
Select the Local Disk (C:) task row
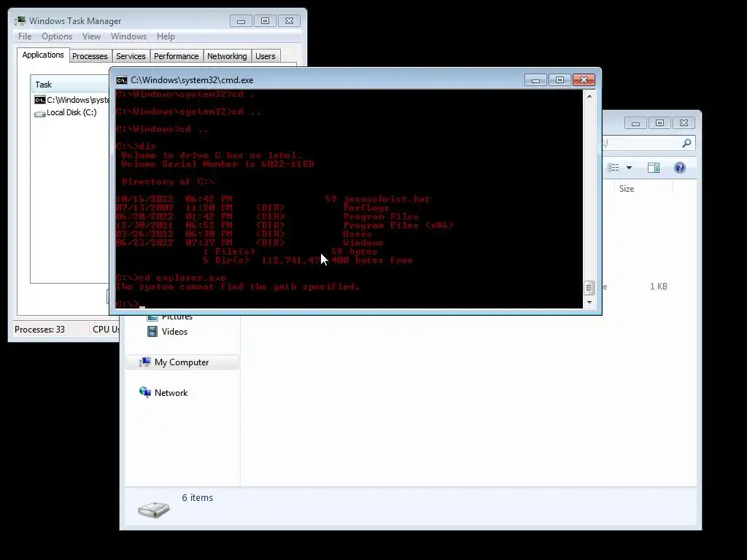[x=65, y=113]
